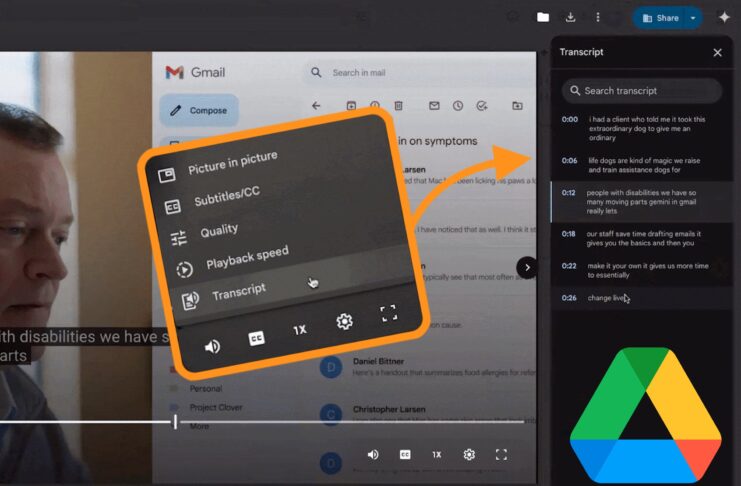Jump to 0:22 transcript line 'make it your own'

[x=642, y=270]
